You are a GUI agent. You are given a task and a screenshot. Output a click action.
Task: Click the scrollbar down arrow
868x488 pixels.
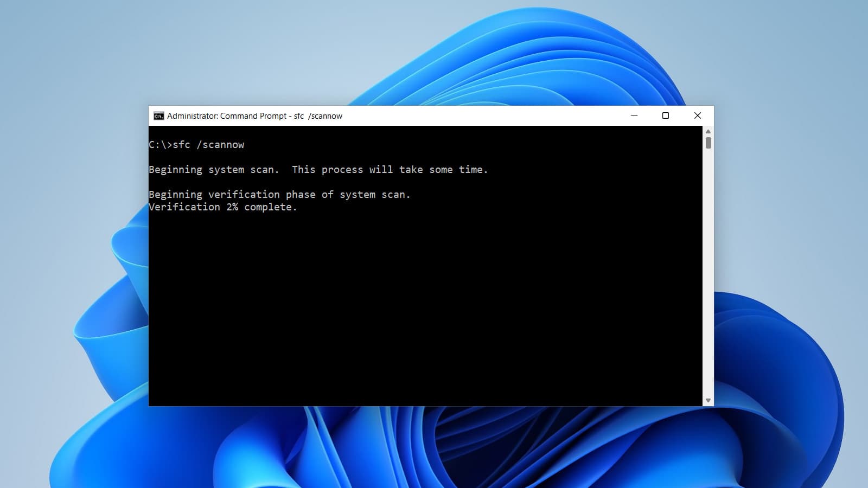point(707,400)
